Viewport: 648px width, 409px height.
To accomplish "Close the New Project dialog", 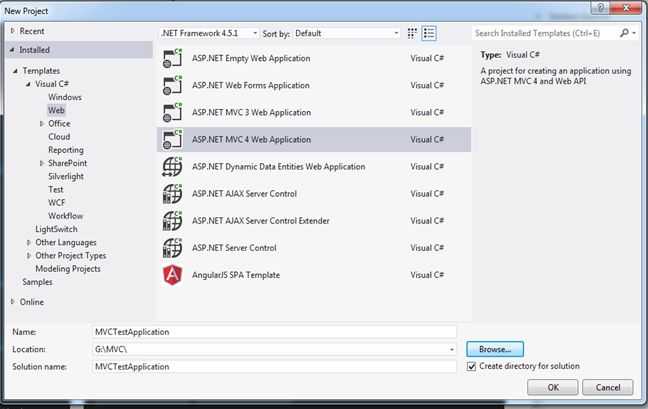I will click(x=626, y=7).
